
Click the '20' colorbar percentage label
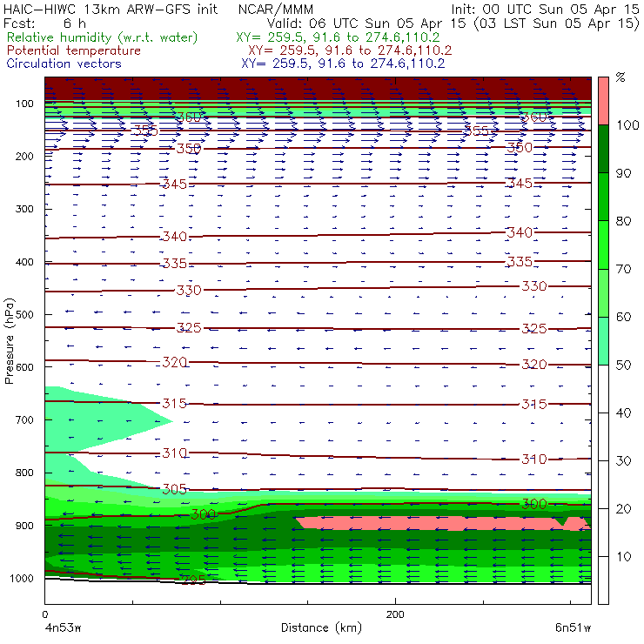pyautogui.click(x=623, y=508)
